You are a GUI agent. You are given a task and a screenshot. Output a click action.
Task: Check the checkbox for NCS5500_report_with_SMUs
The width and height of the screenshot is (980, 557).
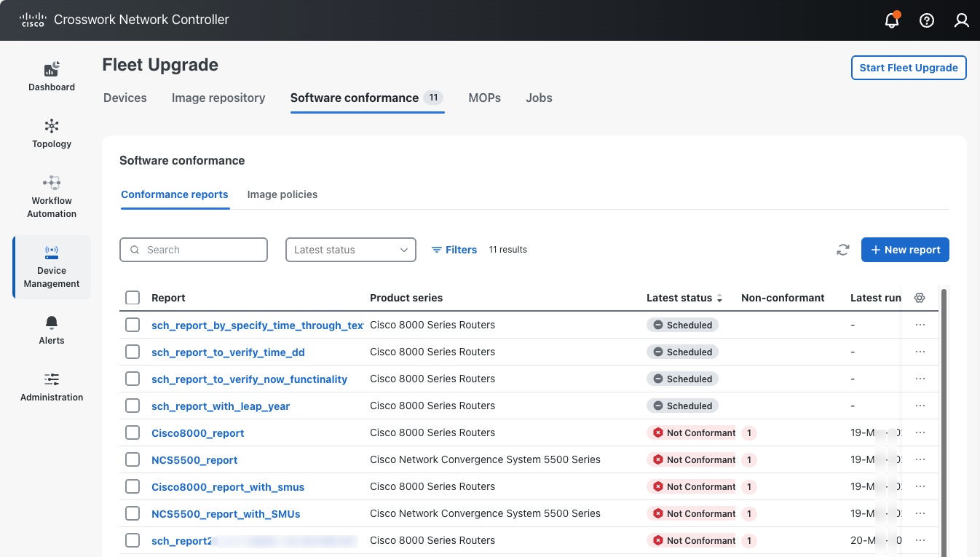pos(132,513)
